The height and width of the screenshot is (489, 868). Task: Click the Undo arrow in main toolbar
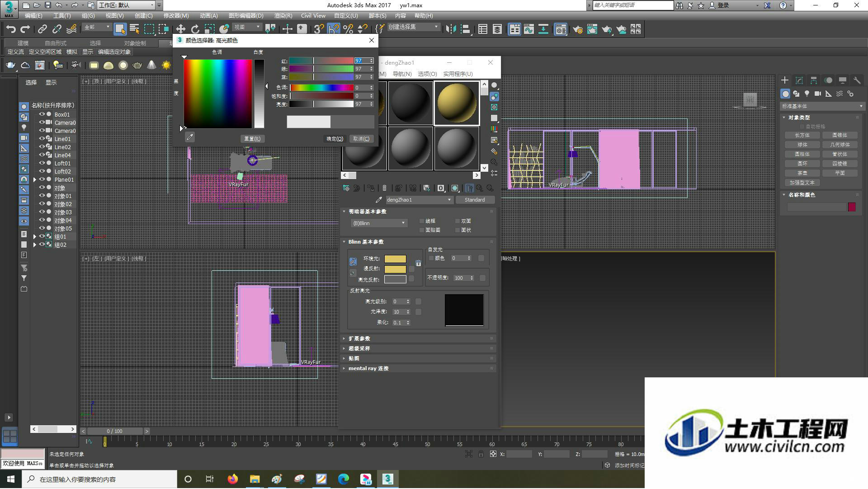click(x=11, y=29)
